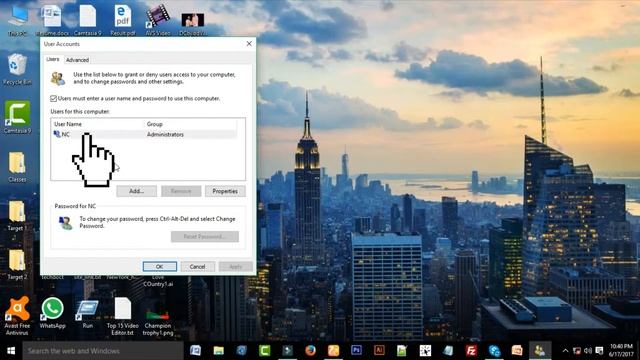Open network status tray icon
Viewport: 640px width, 360px height.
point(577,351)
